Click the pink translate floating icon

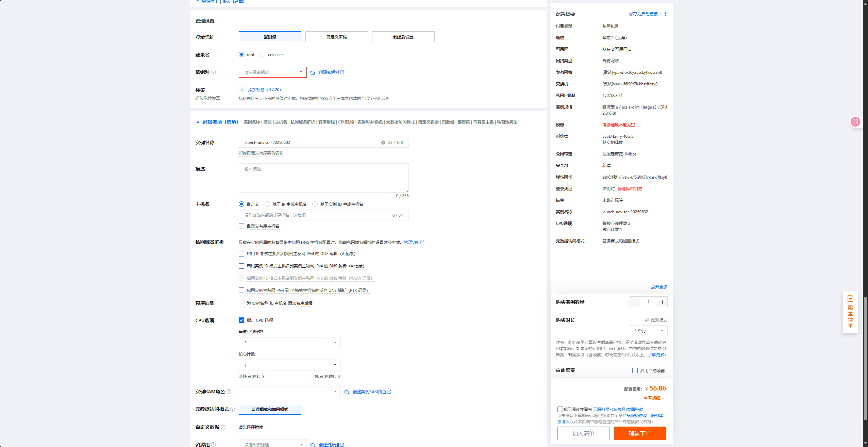click(x=855, y=122)
